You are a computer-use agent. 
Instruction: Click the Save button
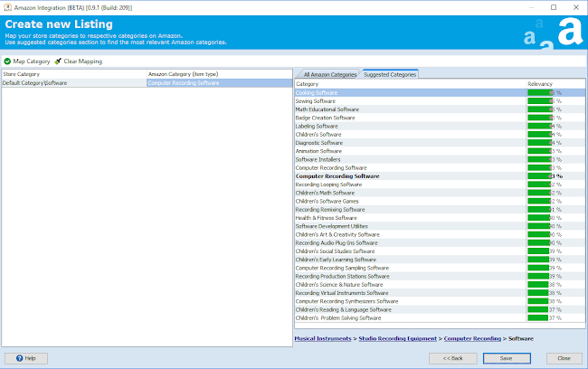(507, 358)
